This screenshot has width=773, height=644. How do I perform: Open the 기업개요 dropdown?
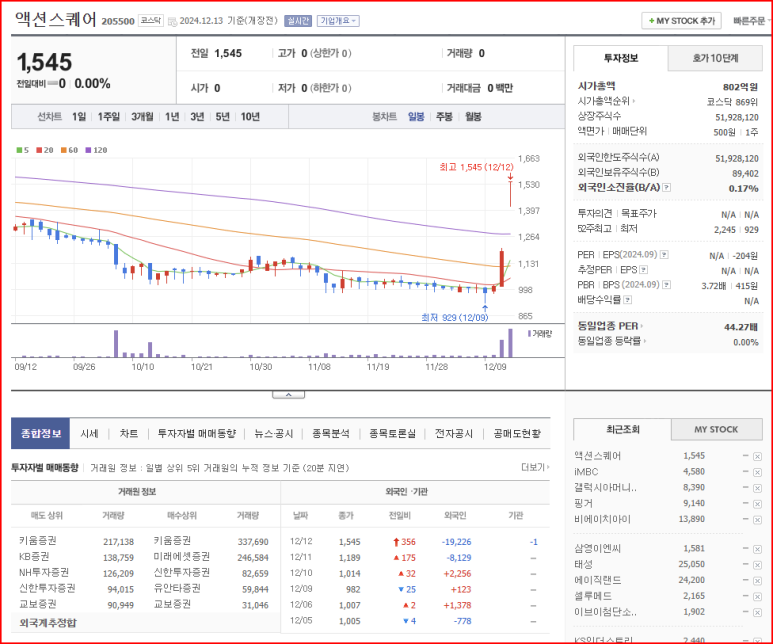click(338, 21)
